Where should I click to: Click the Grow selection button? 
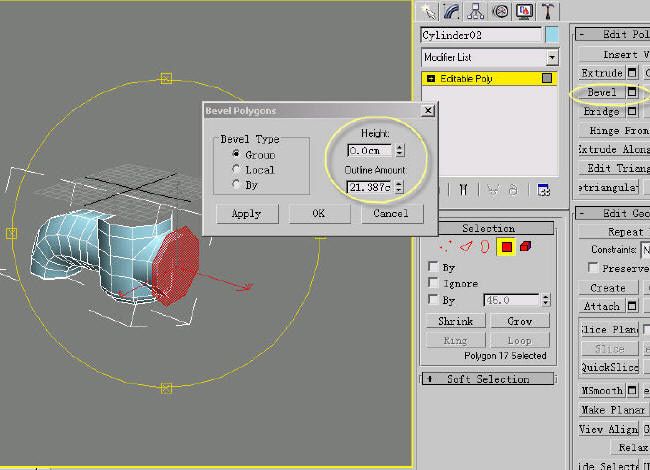pyautogui.click(x=520, y=321)
